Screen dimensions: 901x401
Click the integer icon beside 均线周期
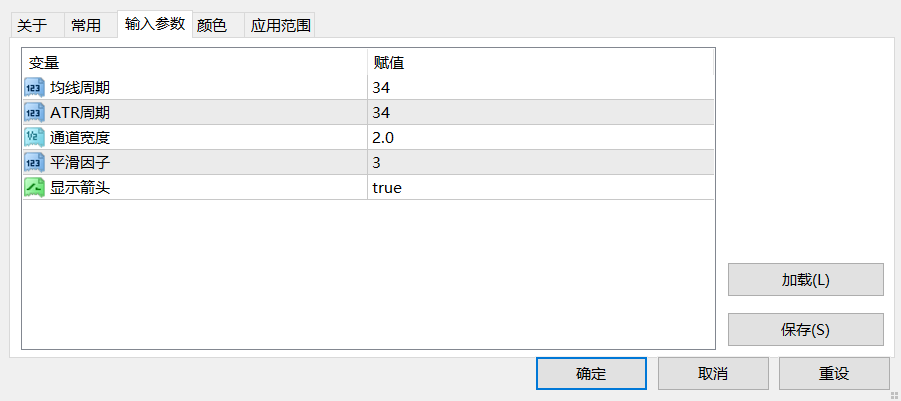pyautogui.click(x=34, y=88)
